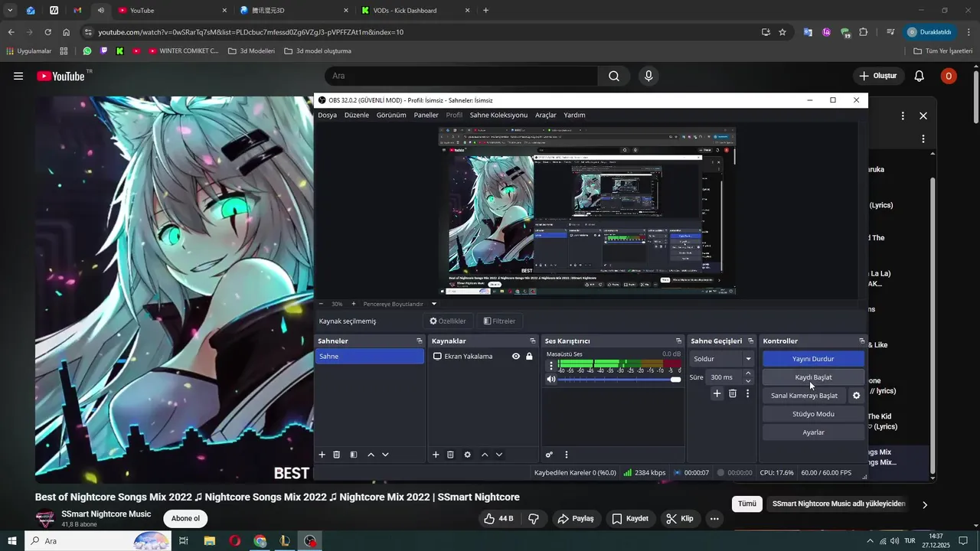This screenshot has height=551, width=980.
Task: Open OBS from Windows taskbar
Action: pos(309,541)
